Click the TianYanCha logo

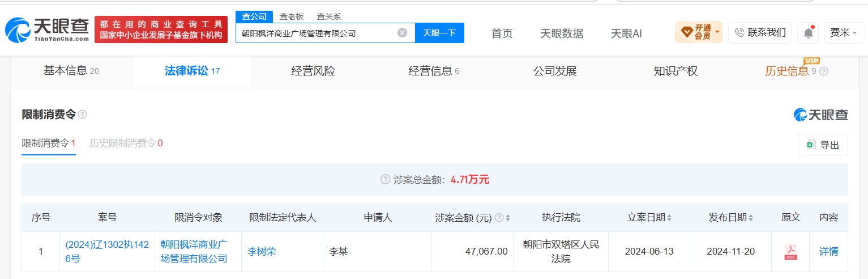(47, 29)
